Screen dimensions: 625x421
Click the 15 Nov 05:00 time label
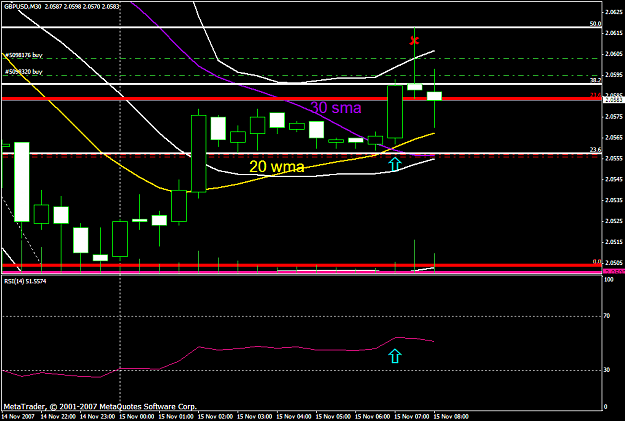[x=333, y=417]
